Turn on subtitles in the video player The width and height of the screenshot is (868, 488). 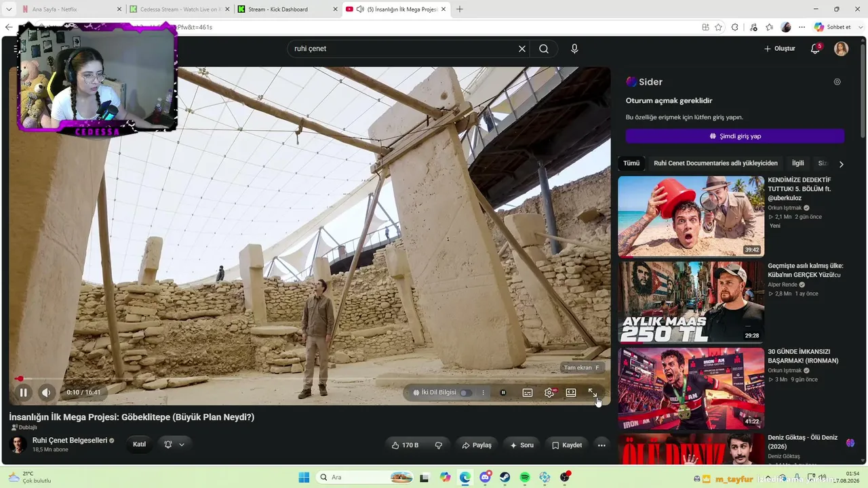[528, 392]
